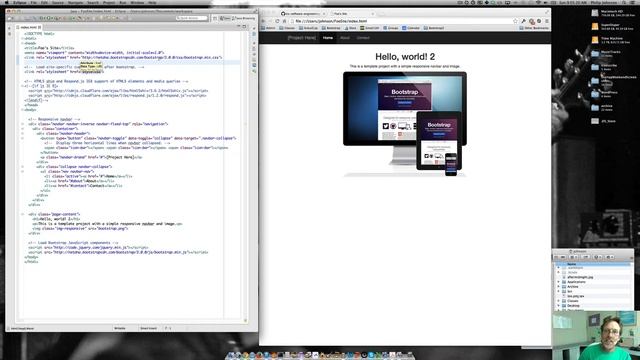Screen dimensions: 640x360
Task: Open the Project menu in Eclipse
Action: click(109, 2)
